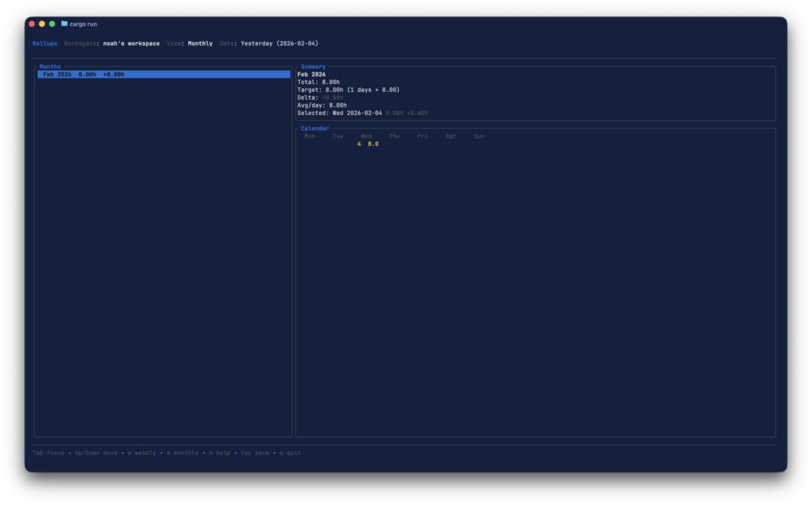Click the "Target: 8.00h (1 days × 8.00)" line
This screenshot has width=812, height=505.
pyautogui.click(x=348, y=90)
